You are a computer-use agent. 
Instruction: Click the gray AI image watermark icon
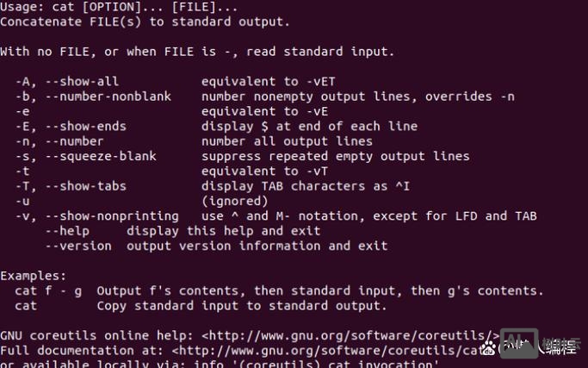click(x=519, y=343)
